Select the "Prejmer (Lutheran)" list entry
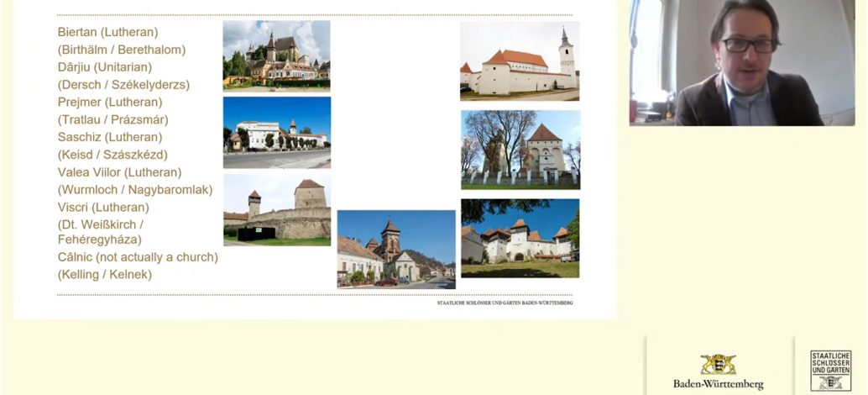868x395 pixels. (109, 102)
